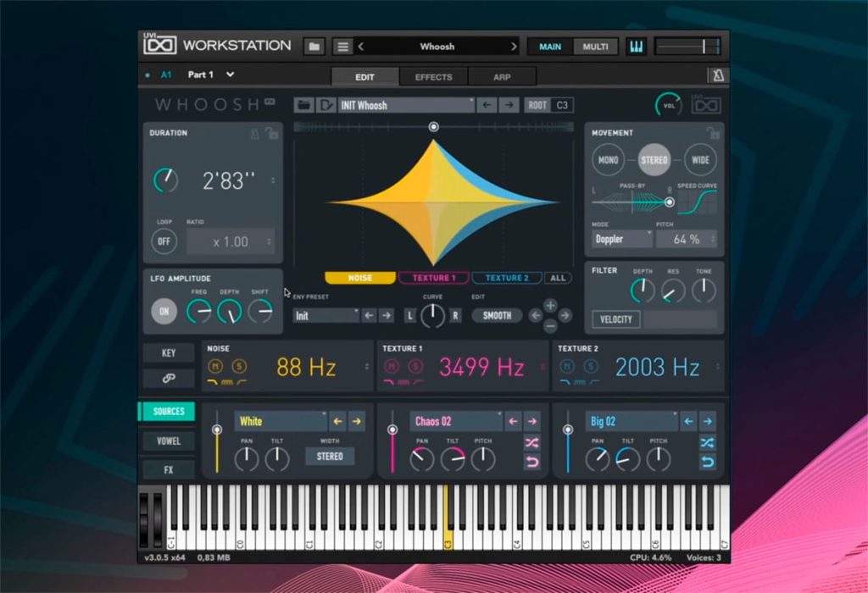Select the WIDE movement mode

point(700,160)
